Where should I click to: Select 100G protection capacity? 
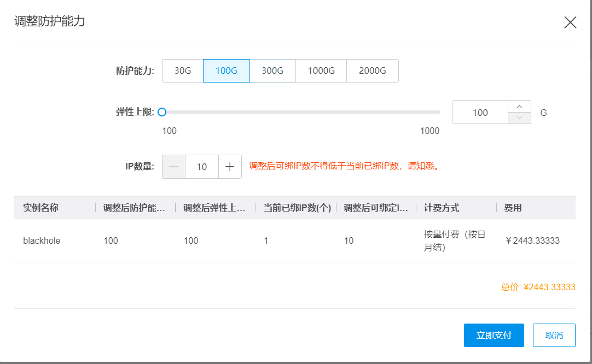[x=227, y=71]
